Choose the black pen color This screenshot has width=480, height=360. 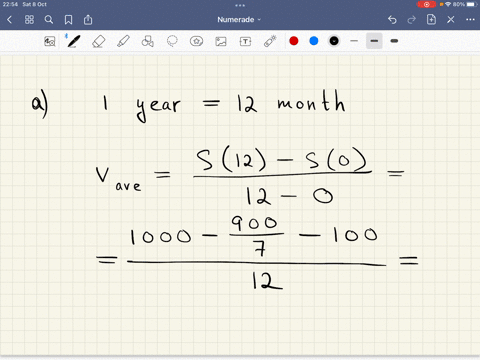pyautogui.click(x=334, y=41)
